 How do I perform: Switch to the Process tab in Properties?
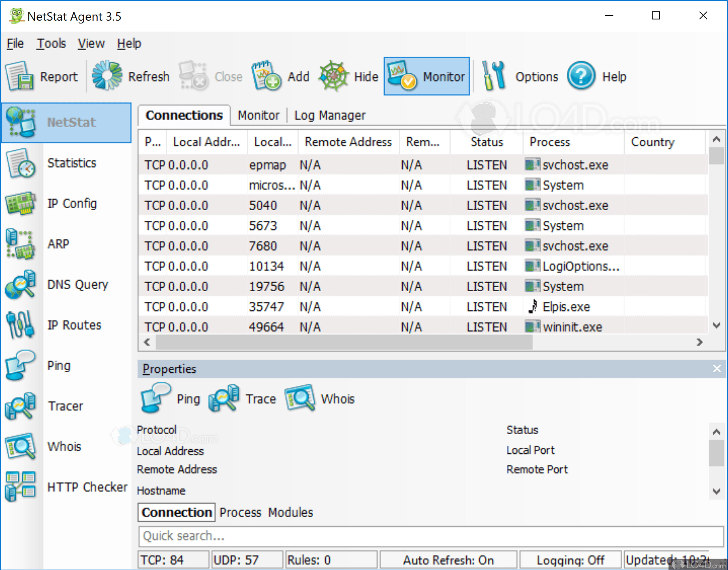pyautogui.click(x=241, y=512)
